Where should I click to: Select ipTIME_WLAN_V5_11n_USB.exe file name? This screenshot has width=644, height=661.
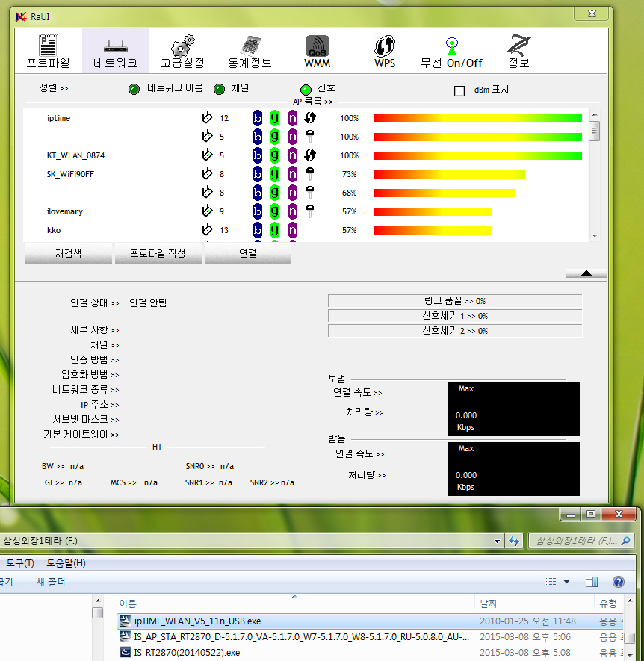pos(197,621)
